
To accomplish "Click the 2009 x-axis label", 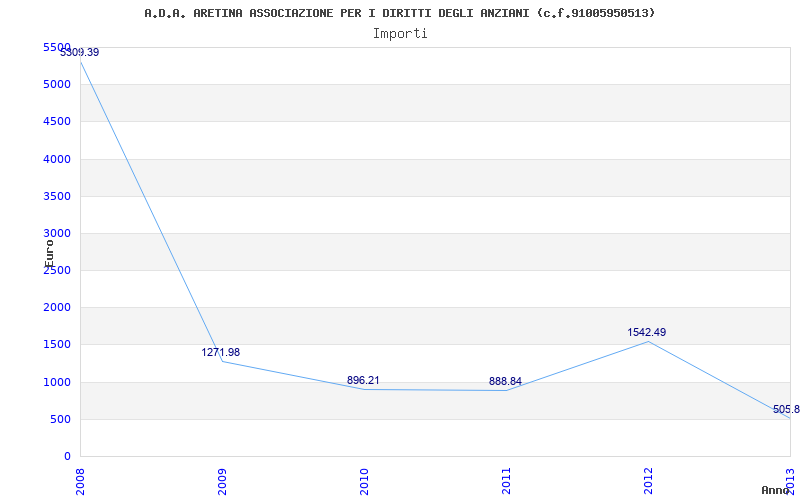I will [x=222, y=482].
